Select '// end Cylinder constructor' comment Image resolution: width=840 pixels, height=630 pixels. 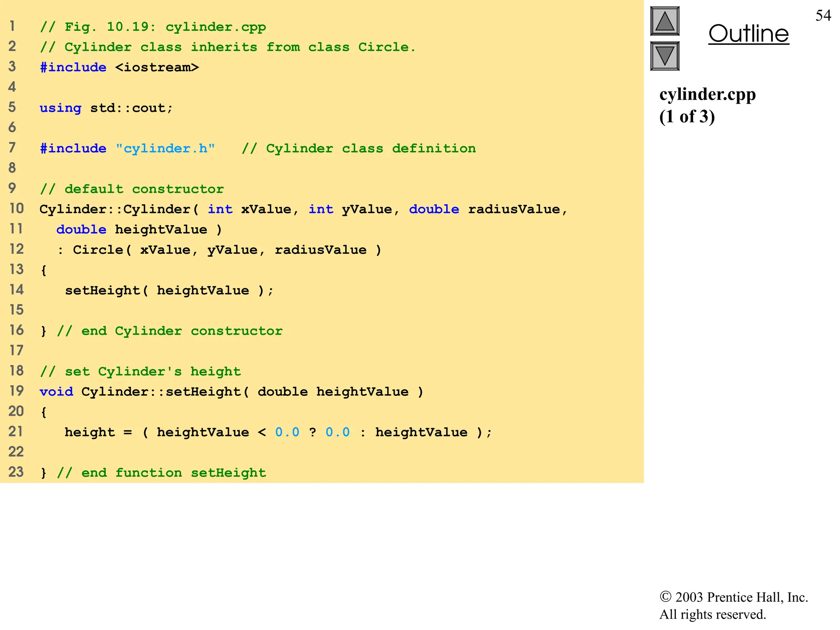tap(170, 331)
